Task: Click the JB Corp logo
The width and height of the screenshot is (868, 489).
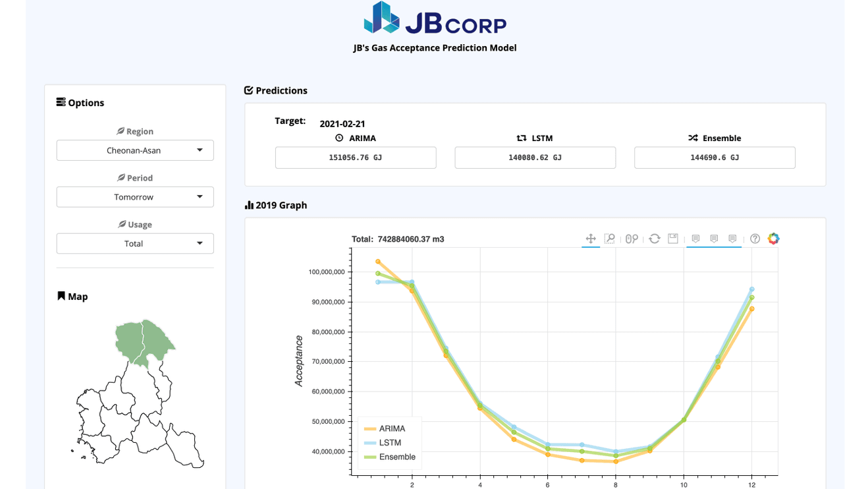Action: tap(435, 18)
